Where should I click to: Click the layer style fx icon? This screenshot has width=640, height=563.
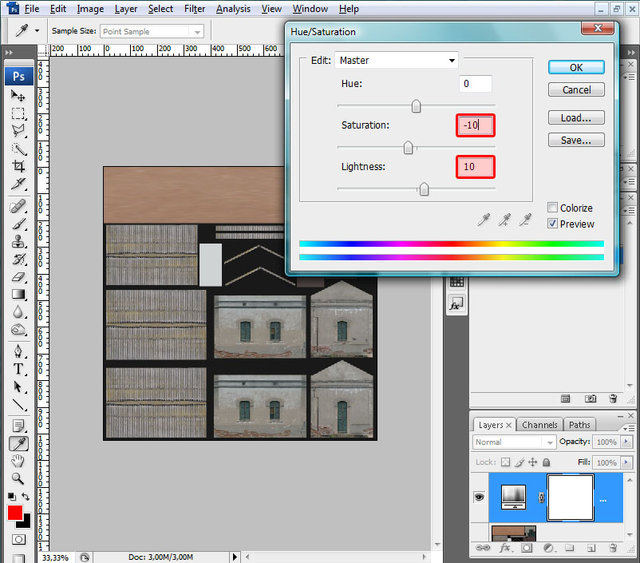[505, 548]
